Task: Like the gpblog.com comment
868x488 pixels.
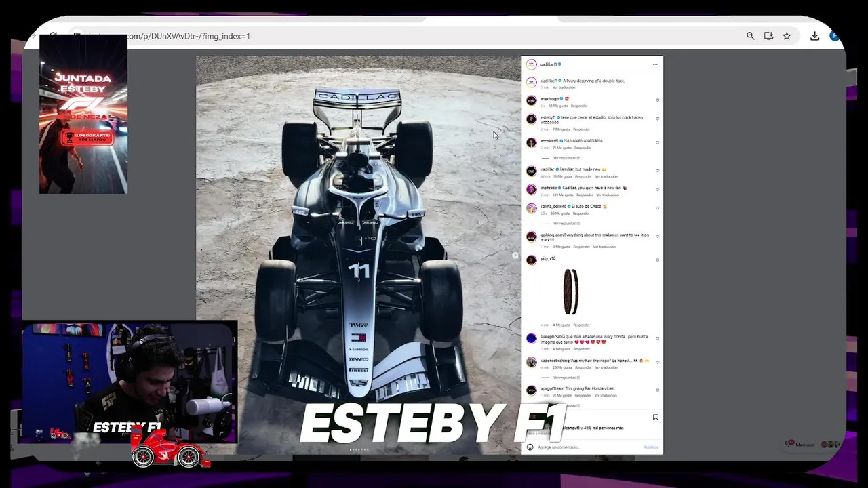Action: point(657,236)
